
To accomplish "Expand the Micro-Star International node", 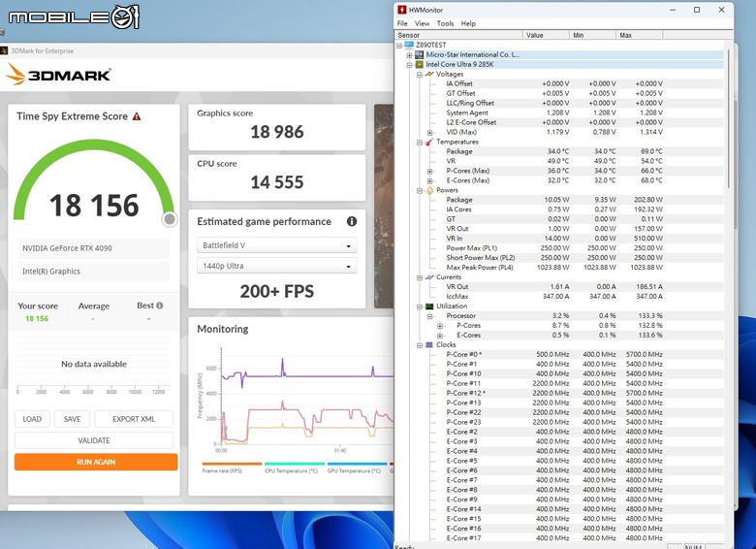I will (409, 55).
